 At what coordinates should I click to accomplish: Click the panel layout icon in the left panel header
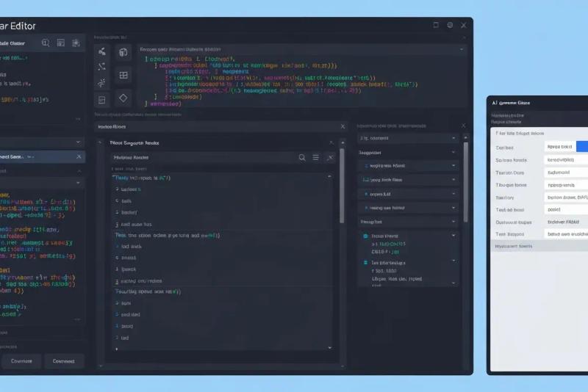click(61, 43)
